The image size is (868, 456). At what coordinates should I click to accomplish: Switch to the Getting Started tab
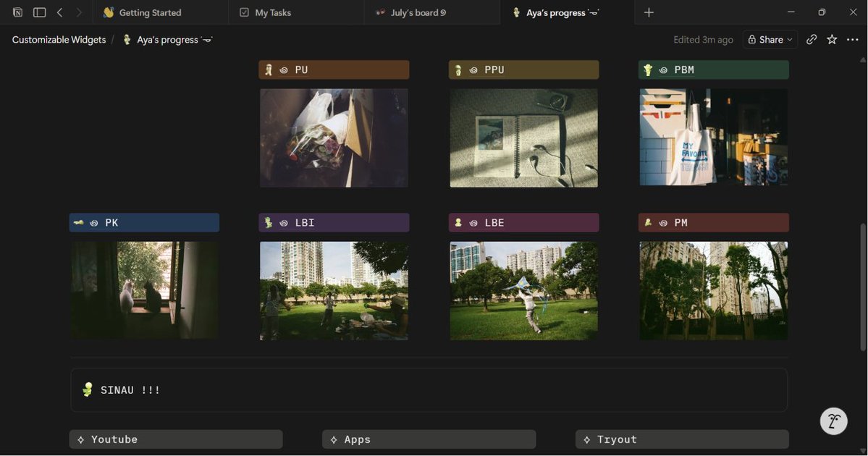(160, 12)
